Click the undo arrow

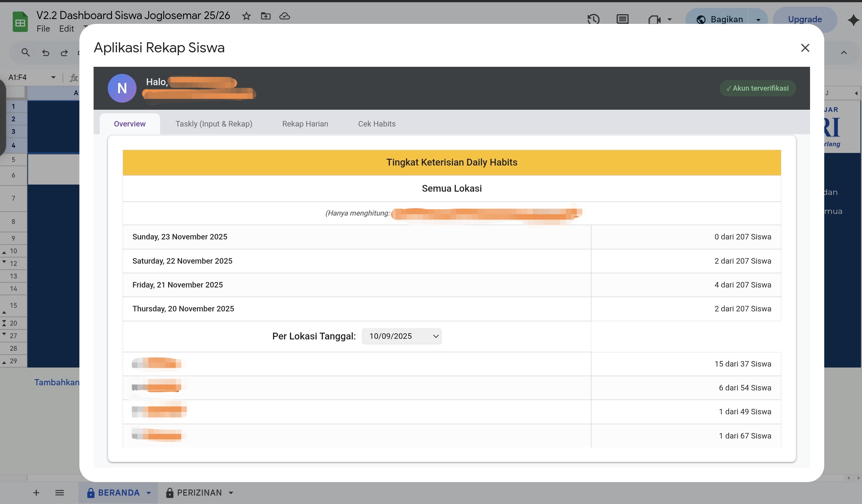[x=46, y=53]
